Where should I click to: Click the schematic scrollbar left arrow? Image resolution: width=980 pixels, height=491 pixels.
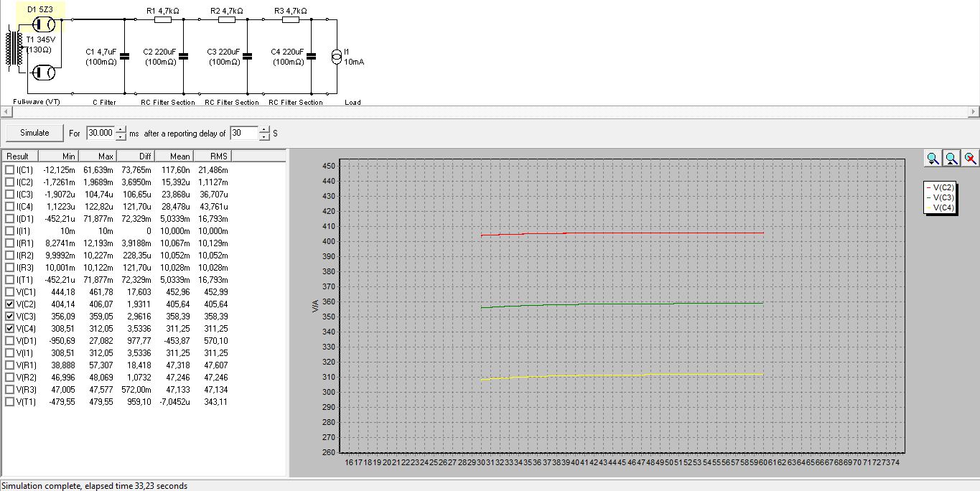pos(6,113)
